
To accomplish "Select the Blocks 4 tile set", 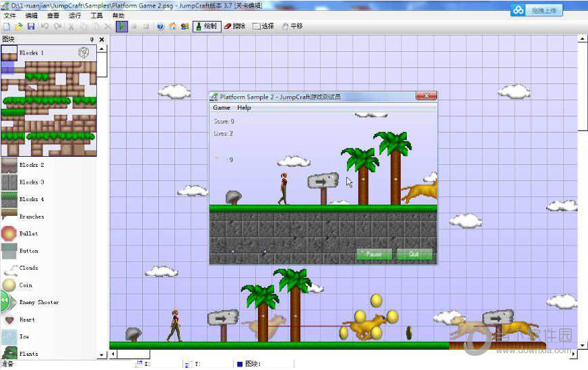I will (48, 199).
